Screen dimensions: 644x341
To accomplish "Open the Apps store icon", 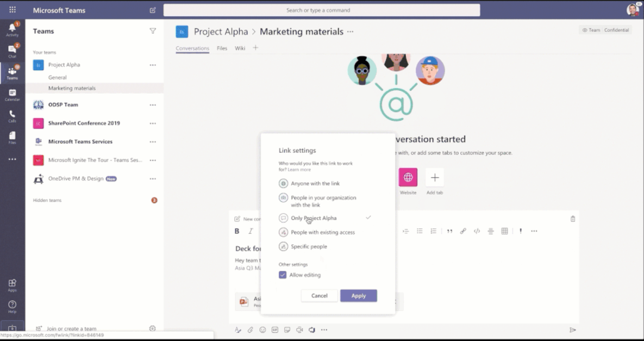I will click(x=12, y=284).
